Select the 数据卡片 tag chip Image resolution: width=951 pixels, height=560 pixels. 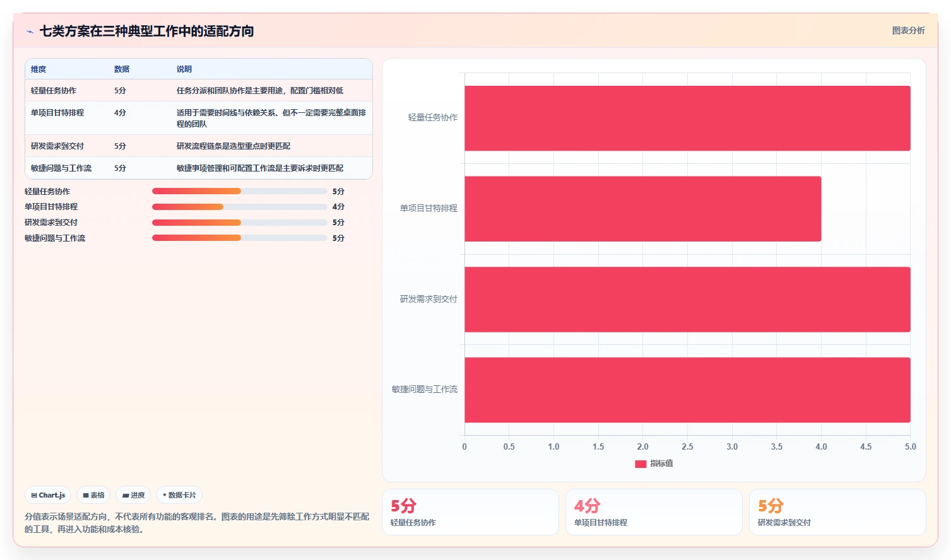[179, 495]
